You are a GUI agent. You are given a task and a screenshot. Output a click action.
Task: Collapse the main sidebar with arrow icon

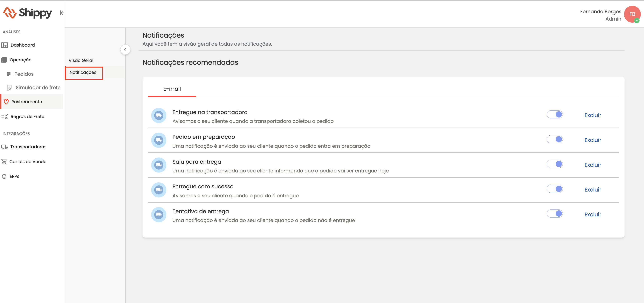pyautogui.click(x=62, y=13)
